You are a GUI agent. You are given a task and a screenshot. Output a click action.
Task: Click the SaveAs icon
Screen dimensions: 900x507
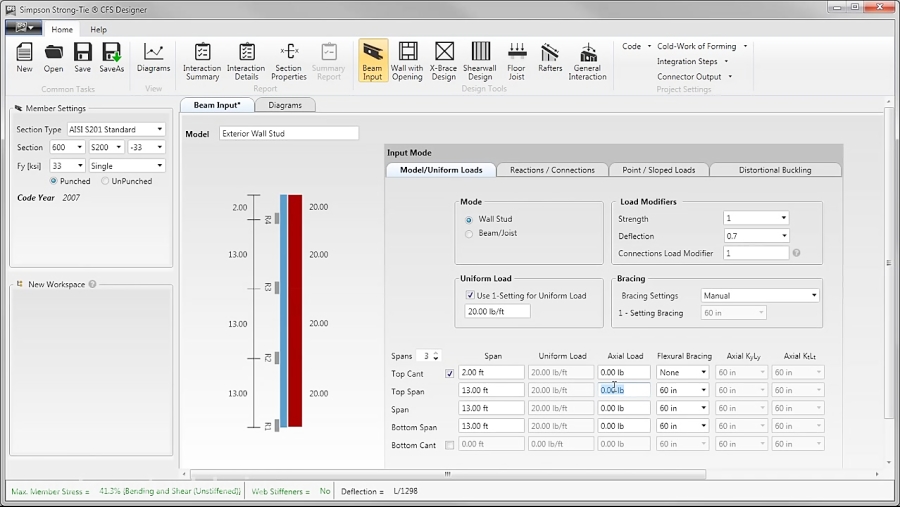(x=111, y=58)
